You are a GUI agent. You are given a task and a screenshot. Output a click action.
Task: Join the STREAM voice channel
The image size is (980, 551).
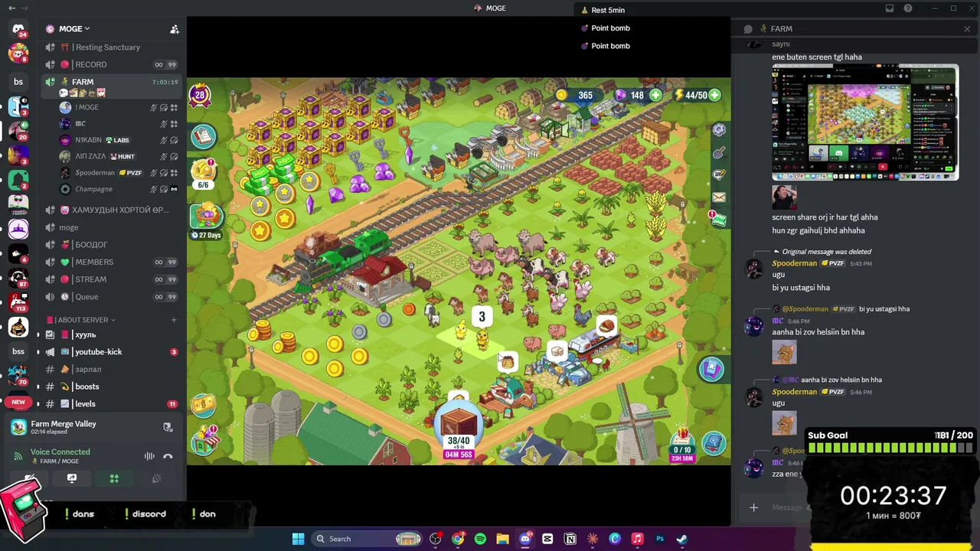(x=111, y=279)
